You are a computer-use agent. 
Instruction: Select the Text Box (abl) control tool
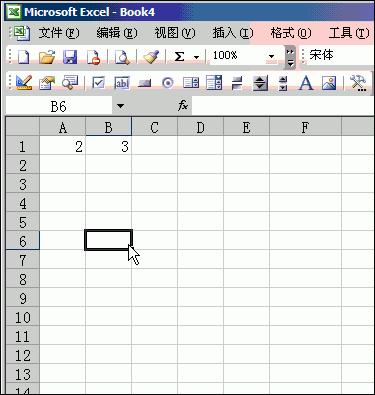point(122,83)
